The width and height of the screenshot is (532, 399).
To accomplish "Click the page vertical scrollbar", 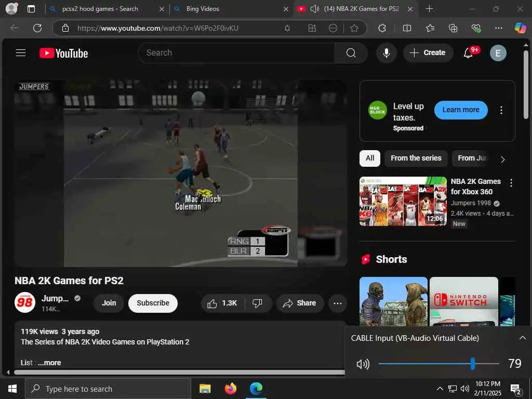I will point(526,85).
